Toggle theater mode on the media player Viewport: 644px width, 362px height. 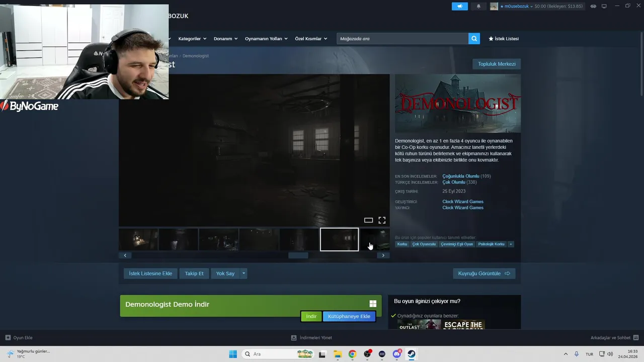point(368,220)
